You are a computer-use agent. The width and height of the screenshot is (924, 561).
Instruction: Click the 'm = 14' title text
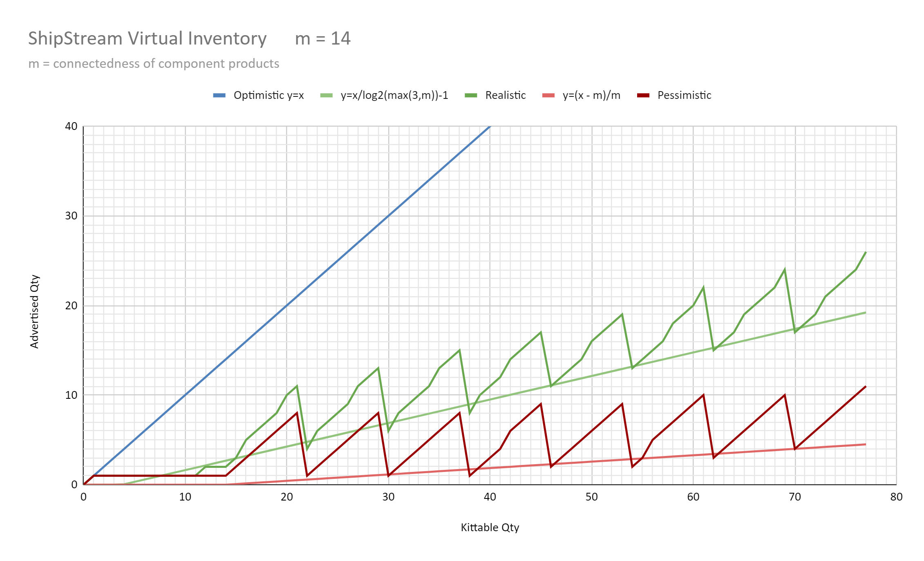[322, 38]
